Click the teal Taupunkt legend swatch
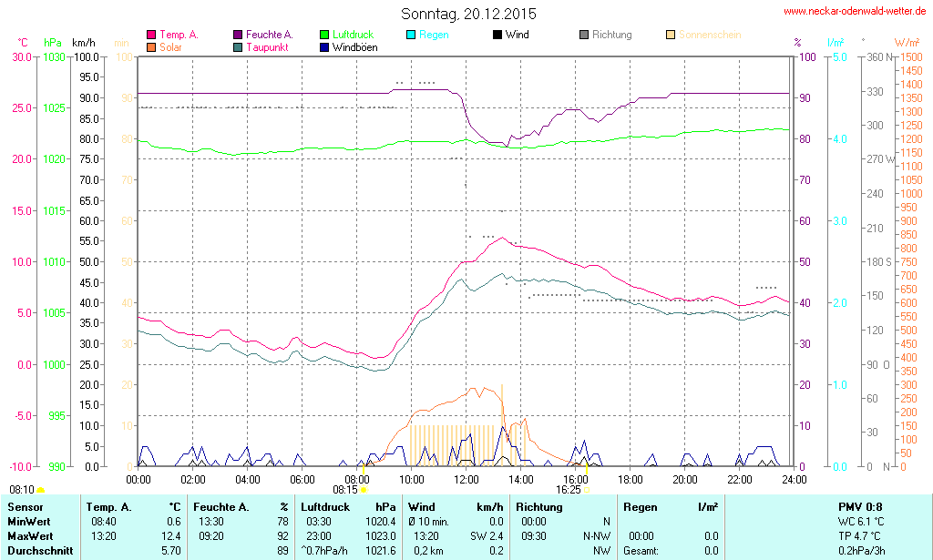Image resolution: width=933 pixels, height=560 pixels. click(238, 46)
